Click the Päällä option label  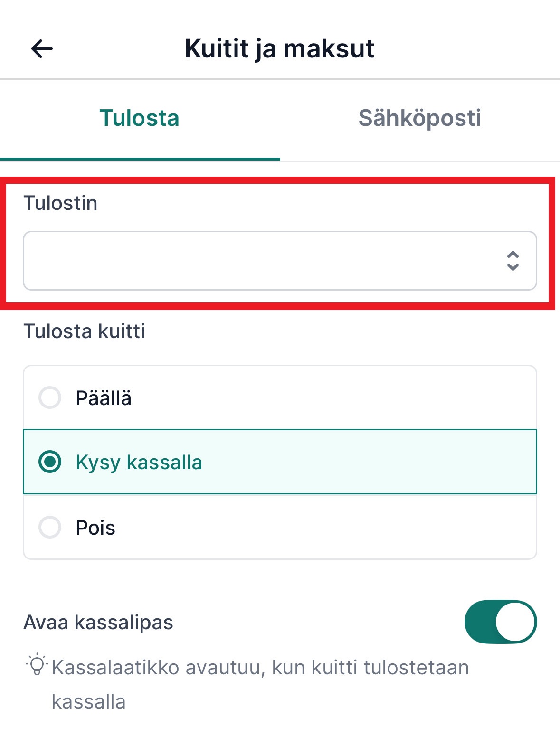[x=104, y=398]
